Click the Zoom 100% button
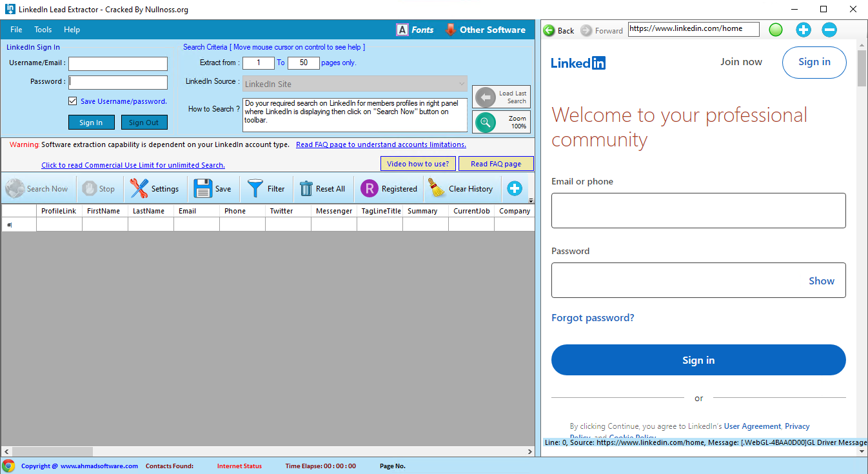The width and height of the screenshot is (868, 474). click(x=502, y=122)
